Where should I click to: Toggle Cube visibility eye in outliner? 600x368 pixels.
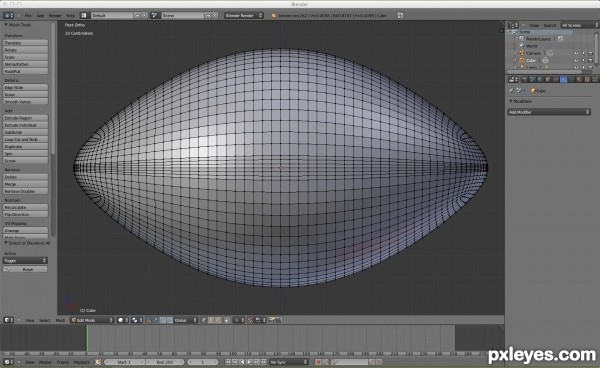point(576,60)
